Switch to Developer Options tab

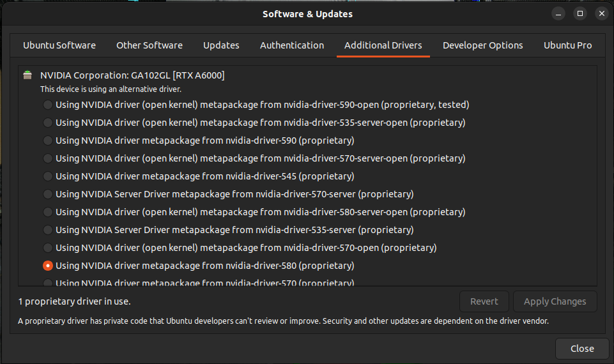(x=482, y=45)
